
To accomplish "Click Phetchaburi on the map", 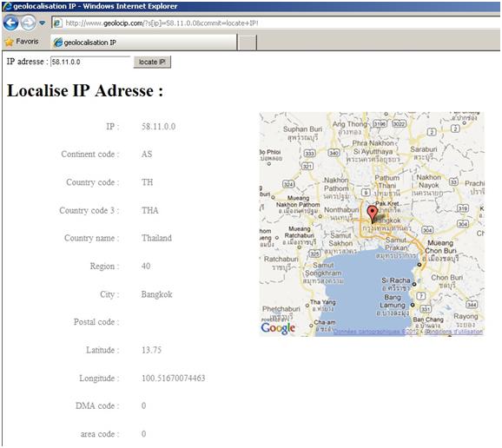I will coord(281,309).
